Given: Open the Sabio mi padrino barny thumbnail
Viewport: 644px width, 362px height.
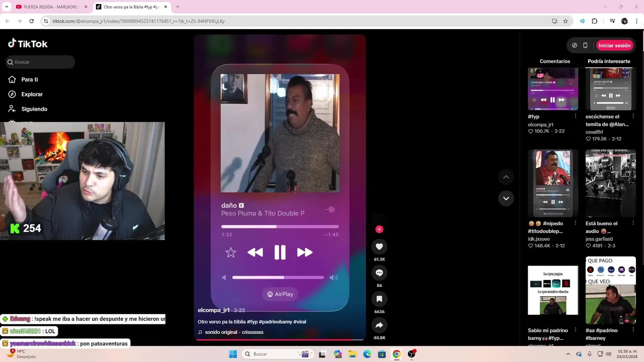Looking at the screenshot, I should 553,290.
